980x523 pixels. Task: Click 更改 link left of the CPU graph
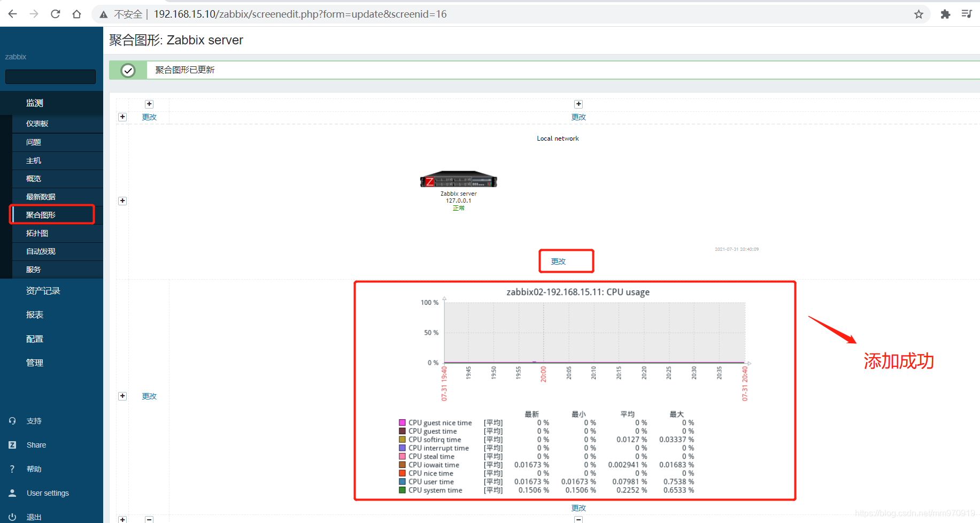(149, 396)
